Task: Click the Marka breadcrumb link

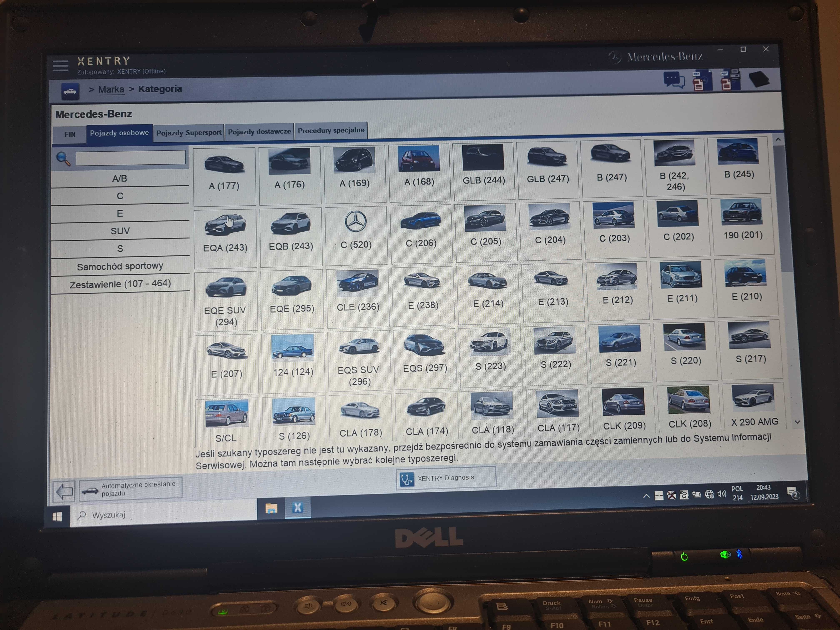Action: pos(111,90)
